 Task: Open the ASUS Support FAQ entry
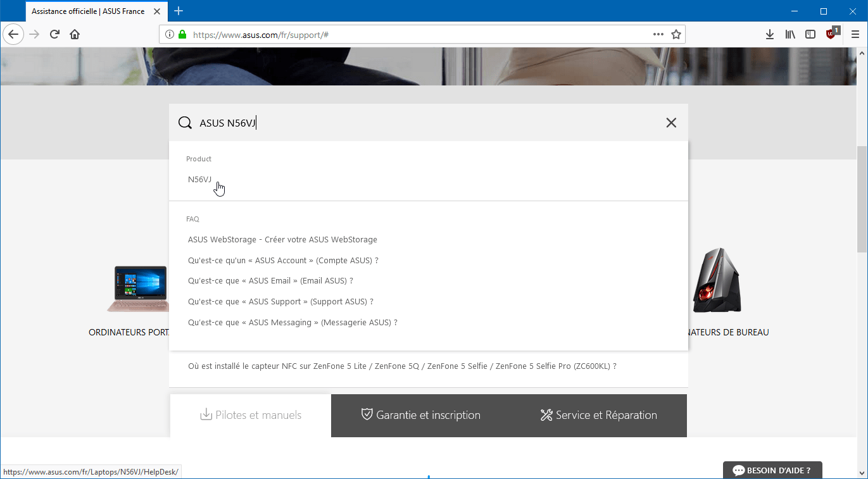(x=280, y=302)
